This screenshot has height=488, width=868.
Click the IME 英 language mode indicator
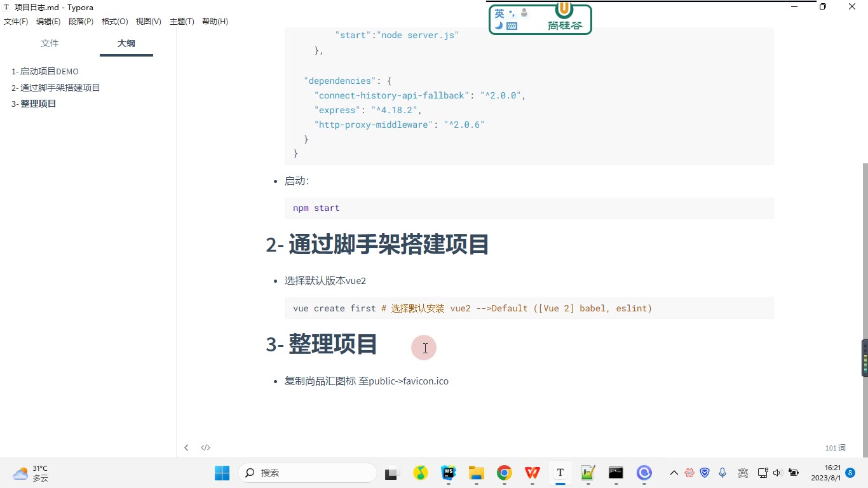click(x=499, y=13)
